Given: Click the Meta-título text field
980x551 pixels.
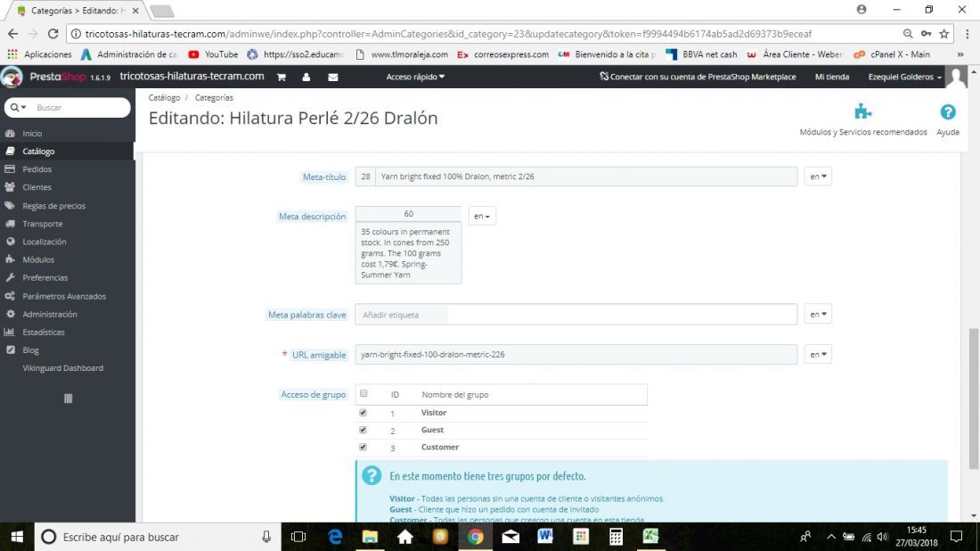Looking at the screenshot, I should tap(585, 177).
